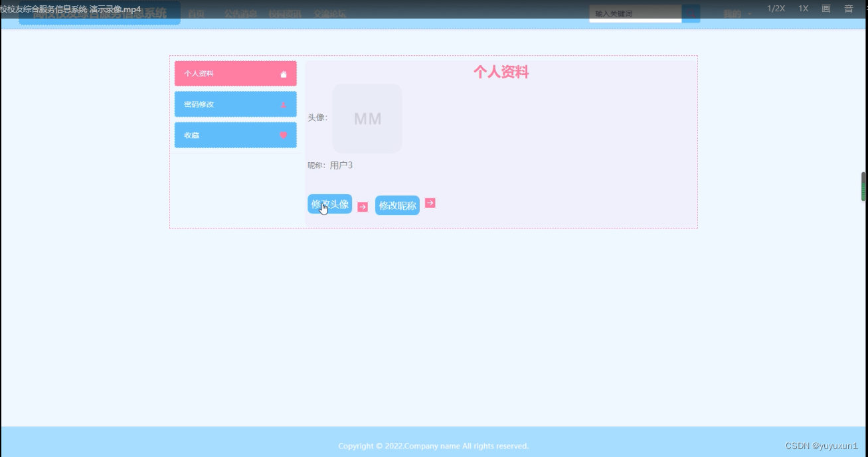Open the 收藏 sidebar item

pos(236,135)
